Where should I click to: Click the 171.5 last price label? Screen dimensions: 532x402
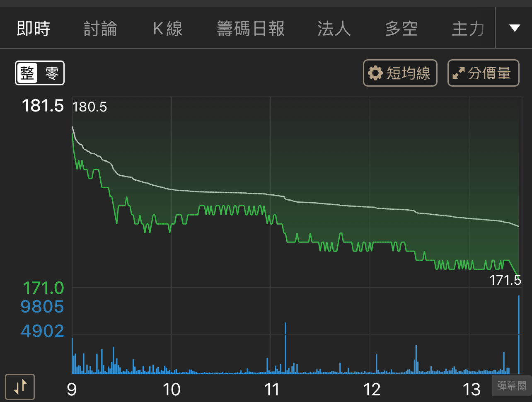click(505, 280)
